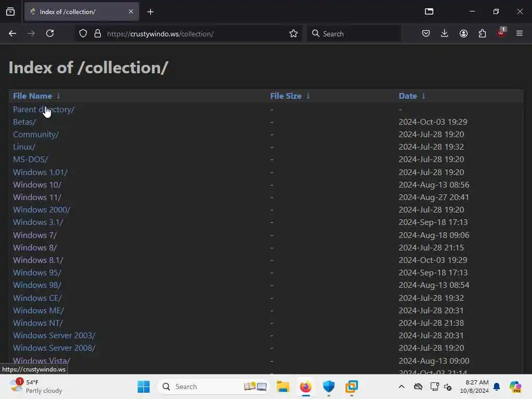Open the weather widget showing 54°F
Viewport: 532px width, 399px height.
click(x=36, y=387)
